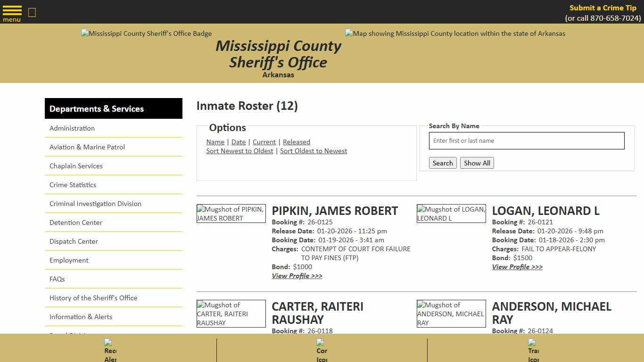
Task: Open PIPKIN, JAMES ROBERT mugshot image
Action: (231, 213)
